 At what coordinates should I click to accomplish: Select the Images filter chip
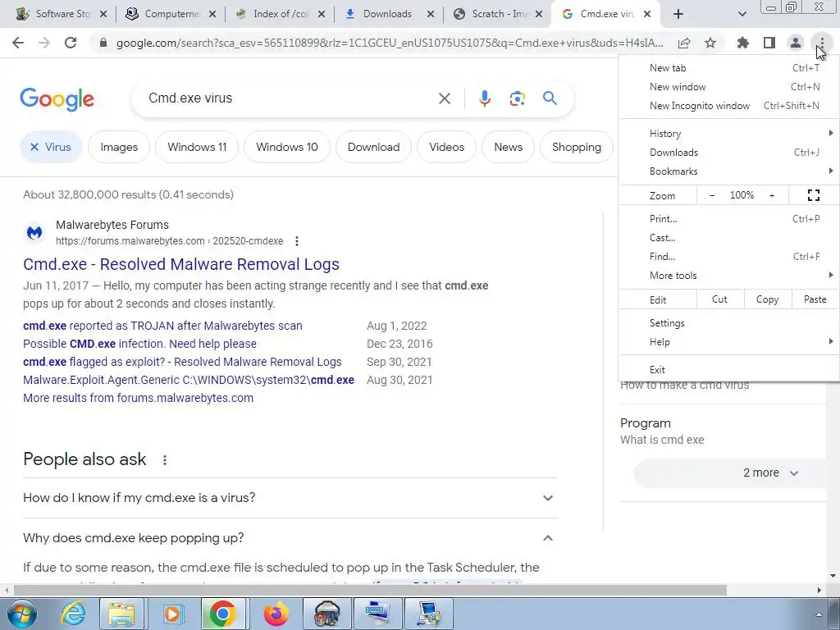(x=119, y=147)
